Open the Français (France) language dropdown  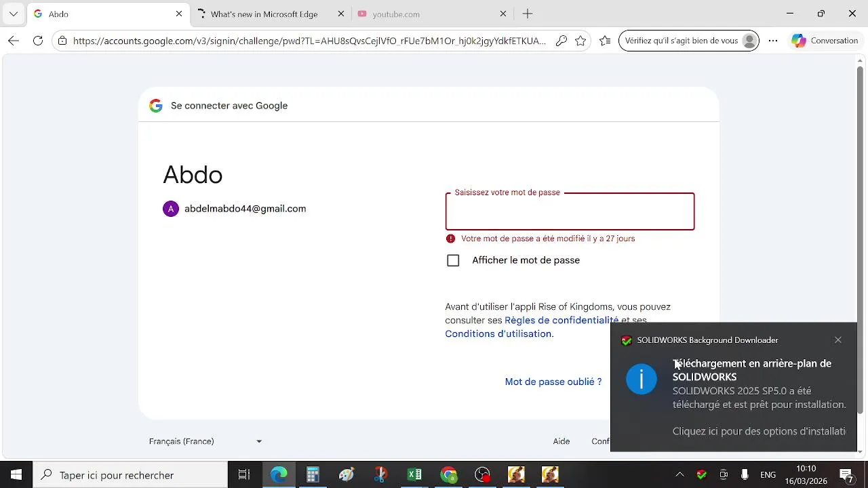(x=205, y=441)
